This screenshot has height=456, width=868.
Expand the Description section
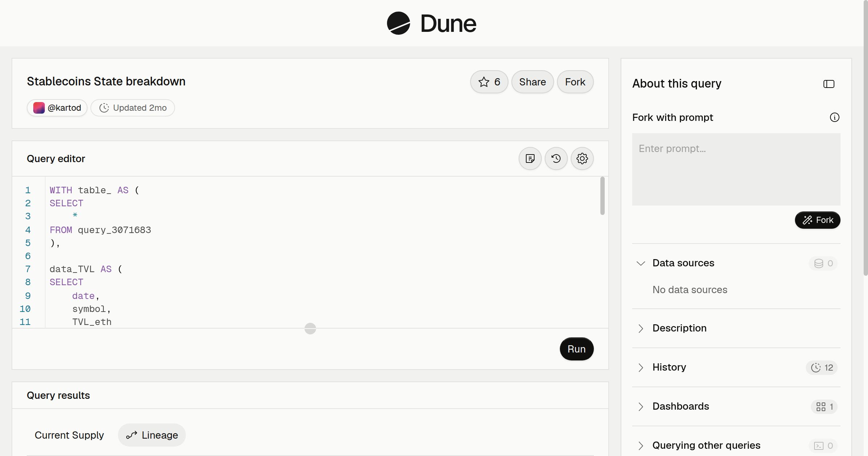(736, 328)
